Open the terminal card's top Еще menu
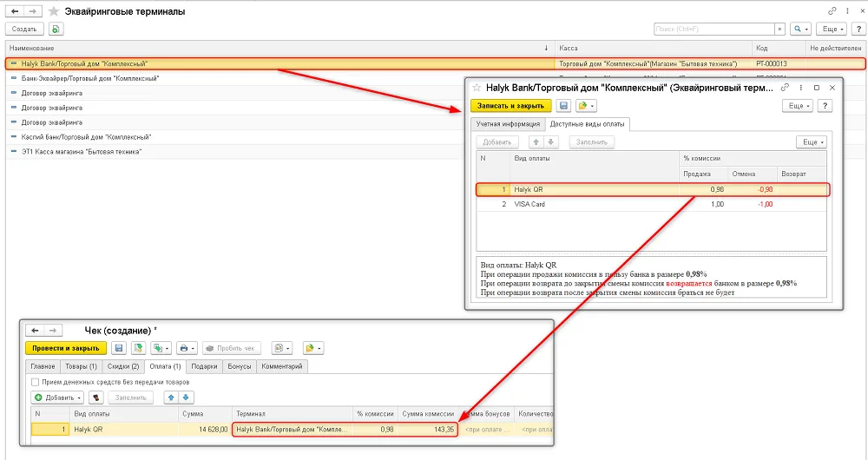 pos(798,106)
